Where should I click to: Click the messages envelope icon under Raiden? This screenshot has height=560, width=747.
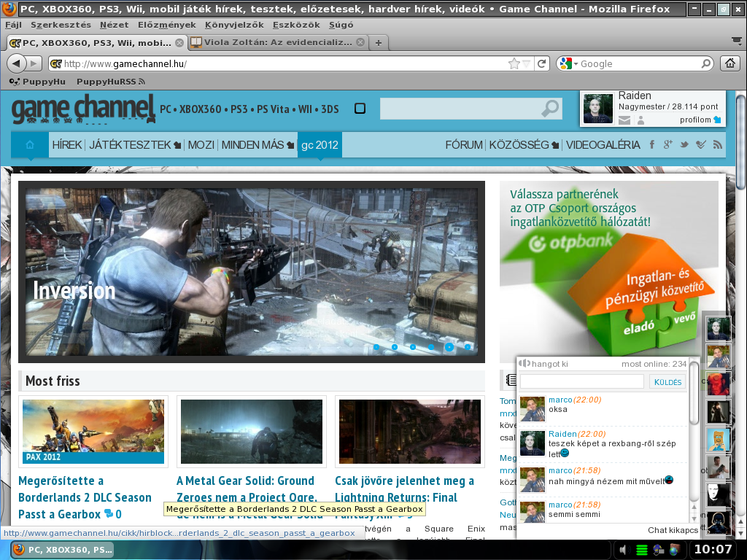point(624,120)
